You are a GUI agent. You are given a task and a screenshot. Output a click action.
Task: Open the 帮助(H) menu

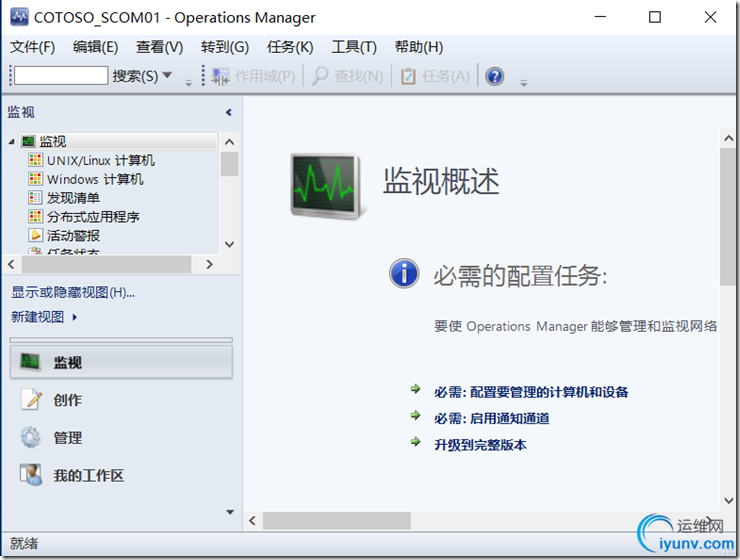pos(419,47)
